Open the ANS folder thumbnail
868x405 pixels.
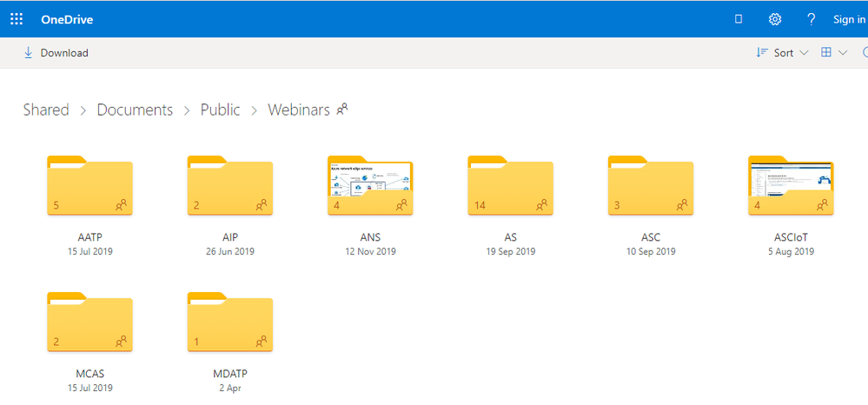coord(370,186)
